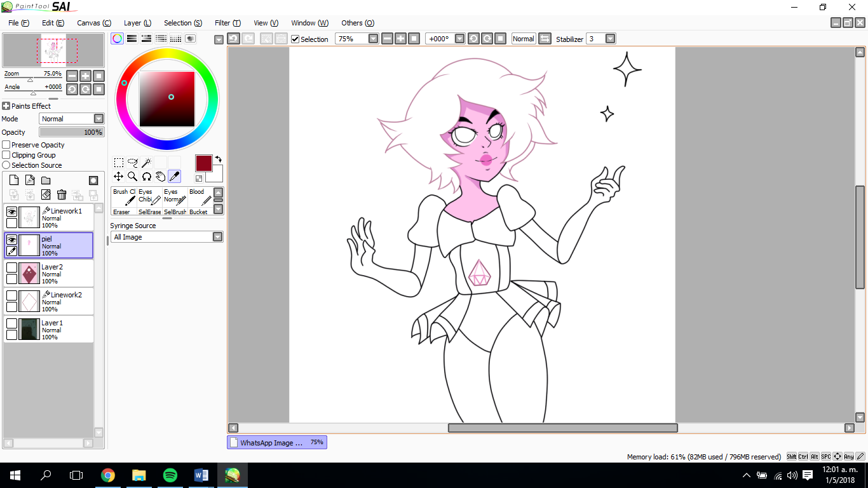Select the color picker eyedropper tool

pyautogui.click(x=174, y=176)
